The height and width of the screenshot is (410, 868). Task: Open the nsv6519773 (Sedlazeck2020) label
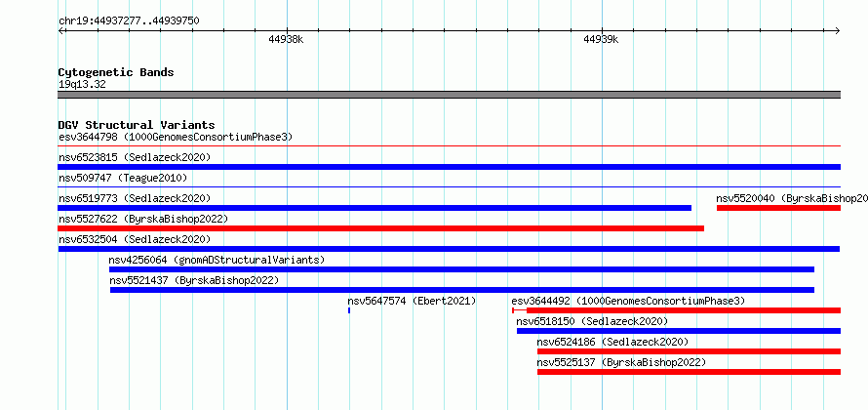tap(135, 198)
